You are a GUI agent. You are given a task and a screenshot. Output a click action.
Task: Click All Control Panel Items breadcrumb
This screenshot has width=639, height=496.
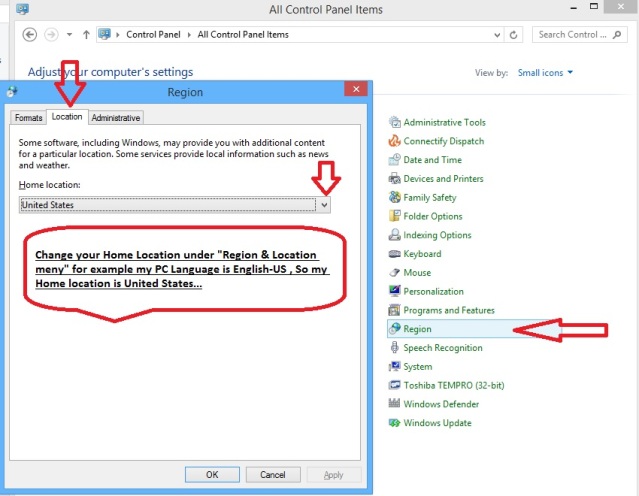coord(243,35)
